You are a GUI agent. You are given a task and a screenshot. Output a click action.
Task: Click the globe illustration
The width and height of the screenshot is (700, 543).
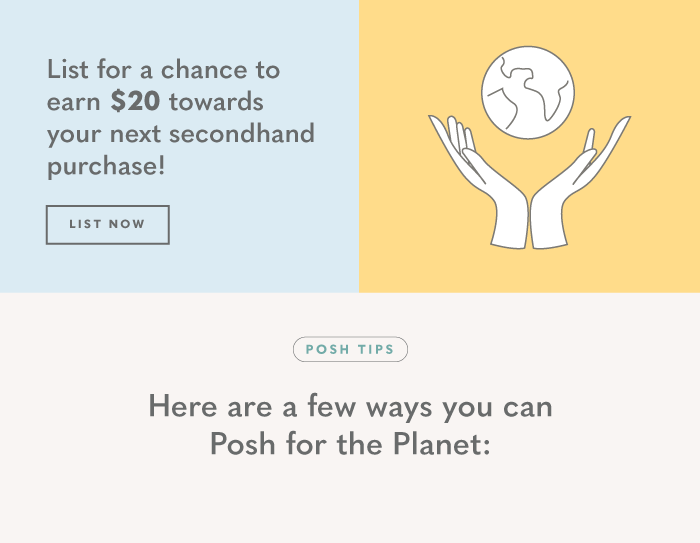pos(528,92)
